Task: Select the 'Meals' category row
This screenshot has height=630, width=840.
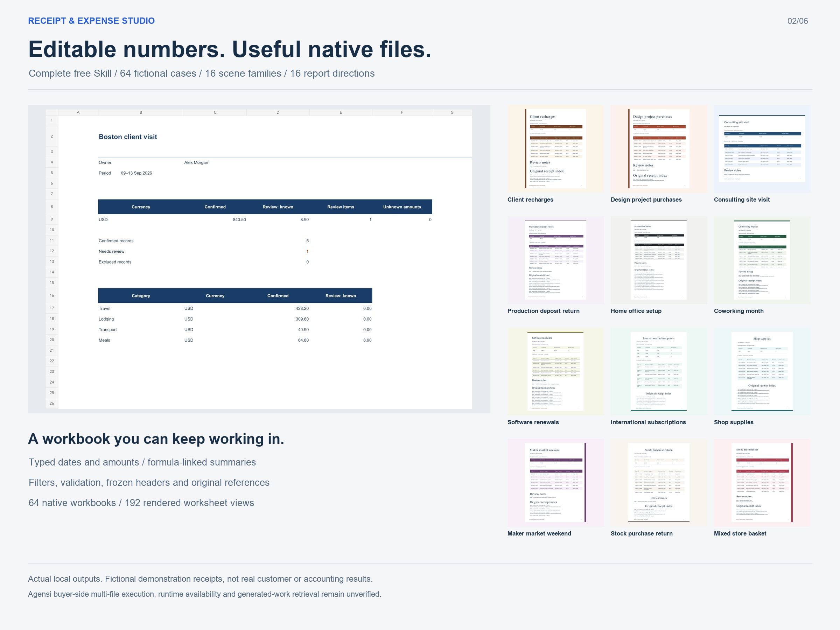Action: pyautogui.click(x=235, y=340)
